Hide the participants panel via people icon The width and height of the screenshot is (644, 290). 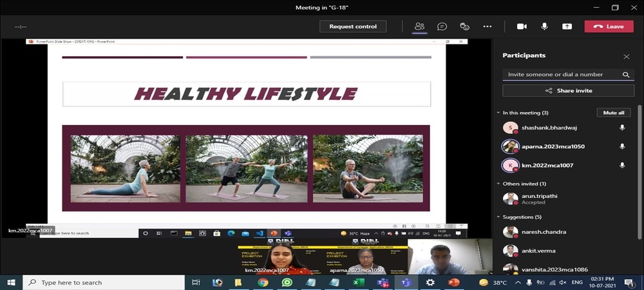[x=419, y=26]
